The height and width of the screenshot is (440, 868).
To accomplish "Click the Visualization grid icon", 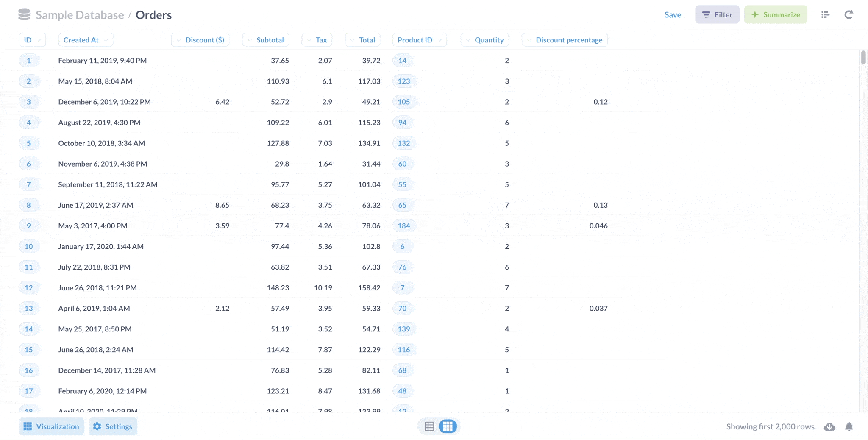I will (51, 426).
